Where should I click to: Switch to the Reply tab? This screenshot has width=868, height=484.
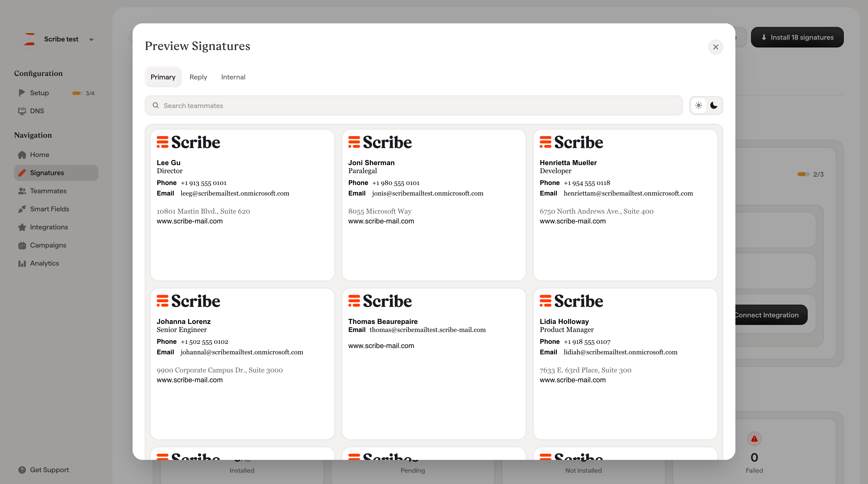point(198,77)
